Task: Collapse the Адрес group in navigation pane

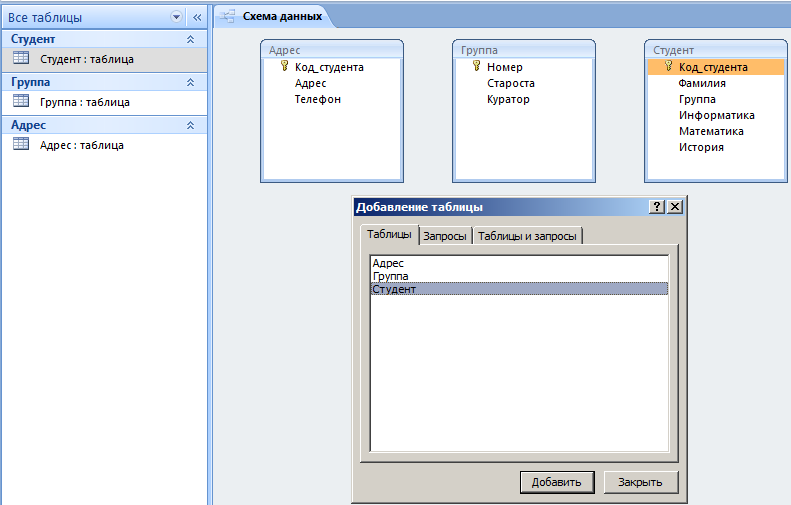Action: pyautogui.click(x=190, y=125)
